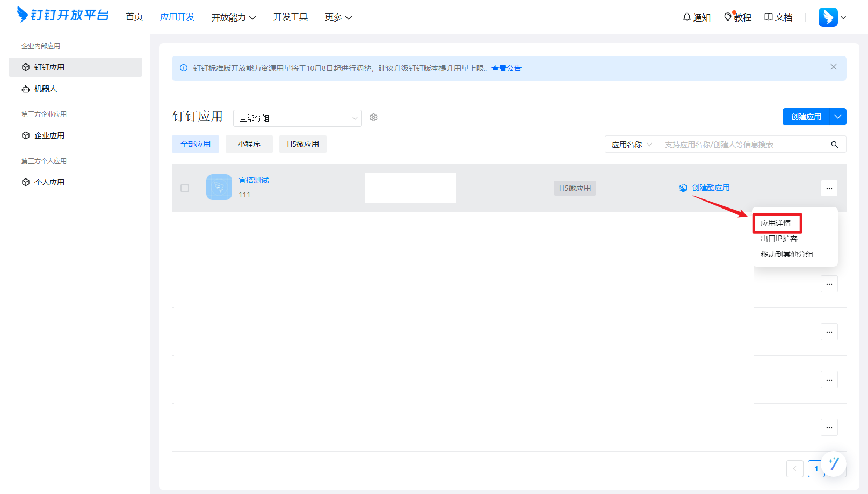Expand the 创建应用 dropdown arrow
This screenshot has width=868, height=494.
[x=838, y=117]
